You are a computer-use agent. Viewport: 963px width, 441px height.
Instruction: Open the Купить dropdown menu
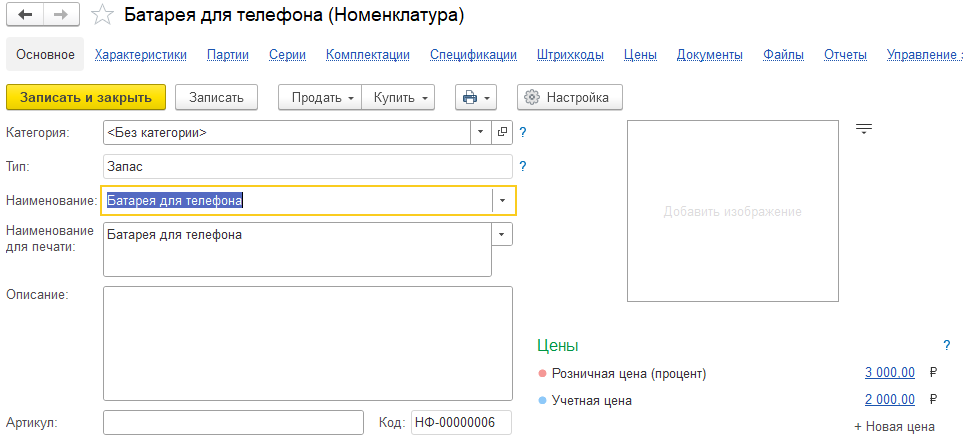(398, 97)
